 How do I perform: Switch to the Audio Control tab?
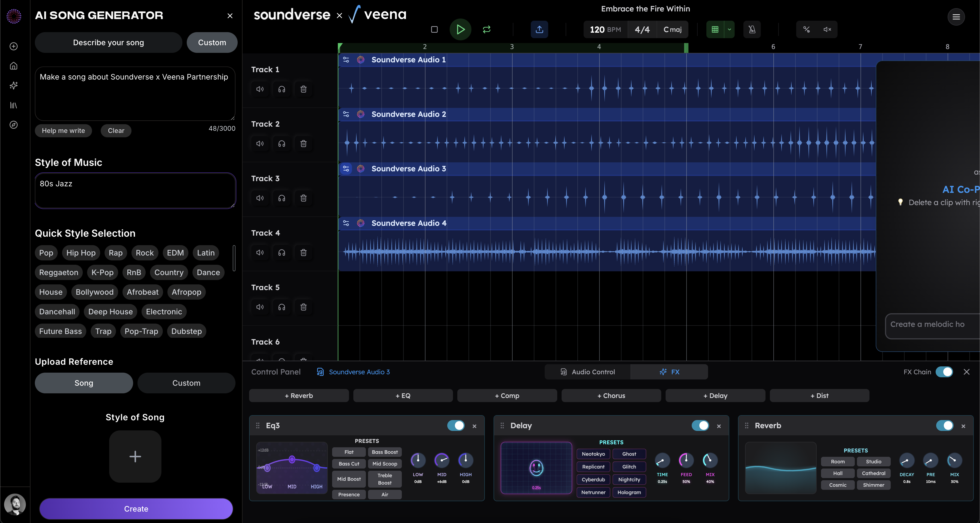tap(588, 372)
